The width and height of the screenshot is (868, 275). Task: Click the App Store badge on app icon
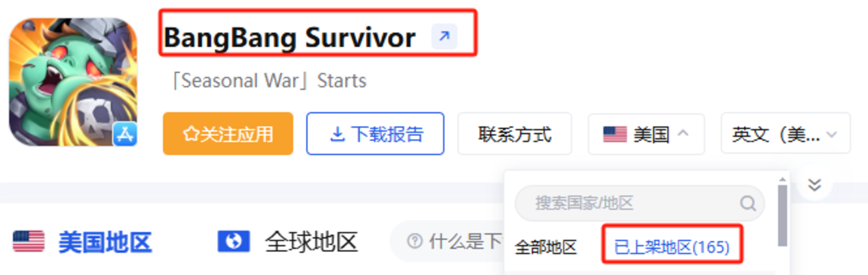pos(125,134)
